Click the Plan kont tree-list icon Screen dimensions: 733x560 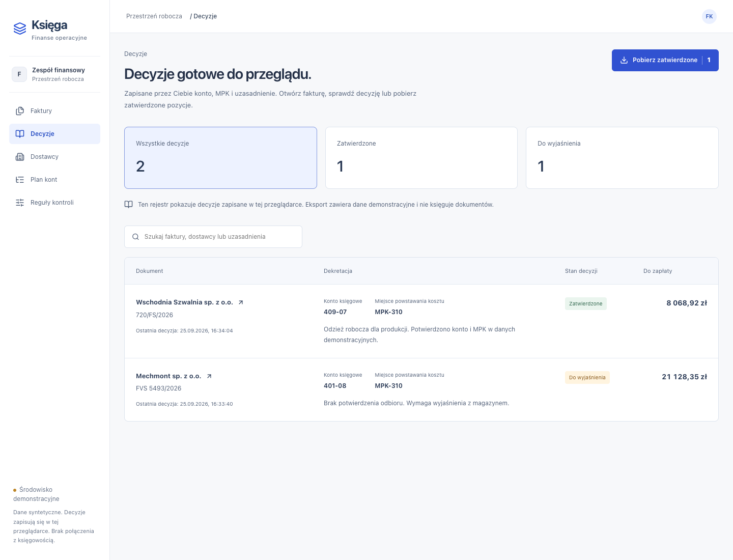(20, 180)
